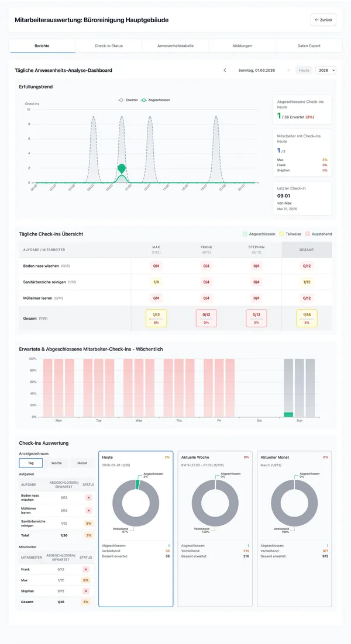Open the 2026 year dropdown

pyautogui.click(x=325, y=70)
